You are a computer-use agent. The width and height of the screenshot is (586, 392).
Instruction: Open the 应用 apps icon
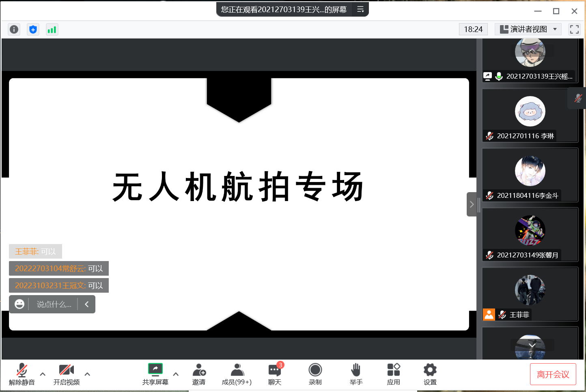tap(393, 374)
